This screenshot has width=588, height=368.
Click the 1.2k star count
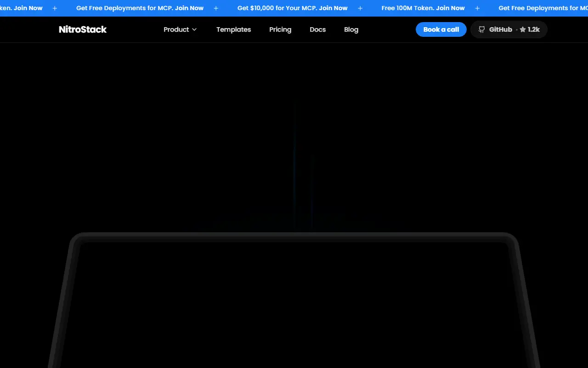[534, 29]
